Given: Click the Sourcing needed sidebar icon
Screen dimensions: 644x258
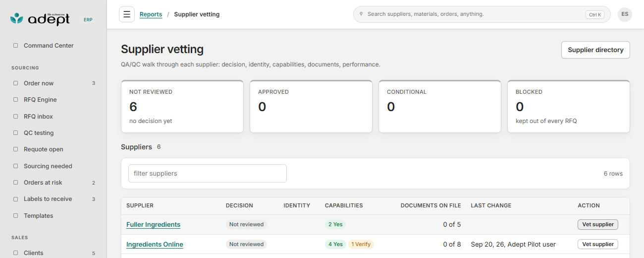Looking at the screenshot, I should tap(15, 166).
